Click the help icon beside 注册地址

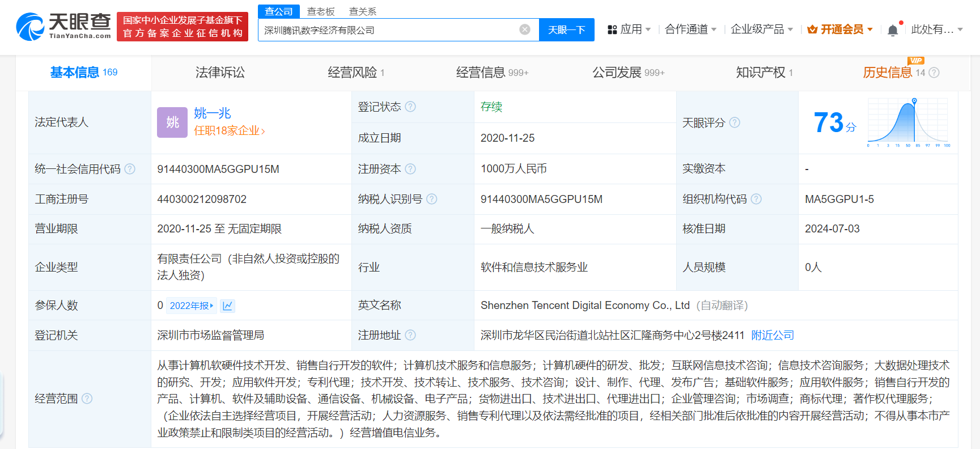click(410, 335)
